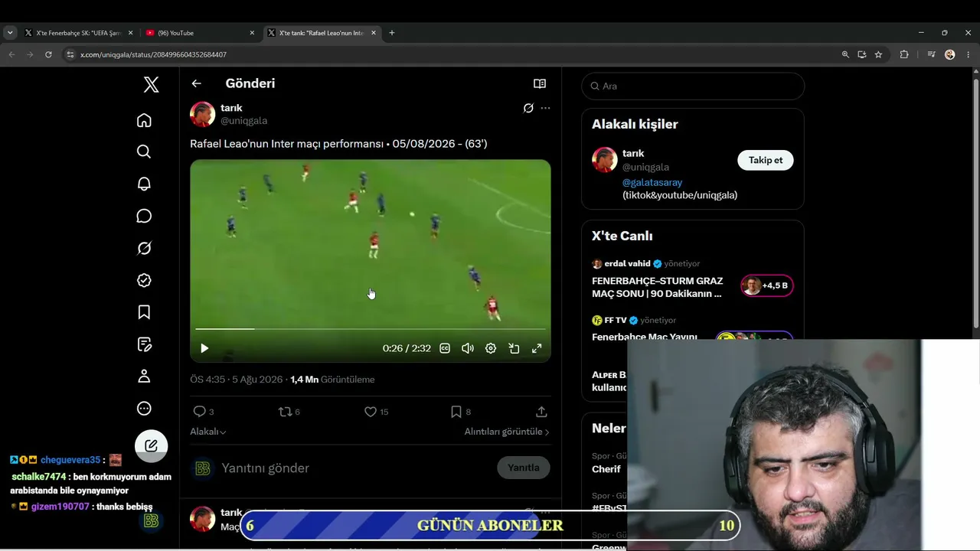Reload the page
Image resolution: width=980 pixels, height=551 pixels.
(48, 54)
